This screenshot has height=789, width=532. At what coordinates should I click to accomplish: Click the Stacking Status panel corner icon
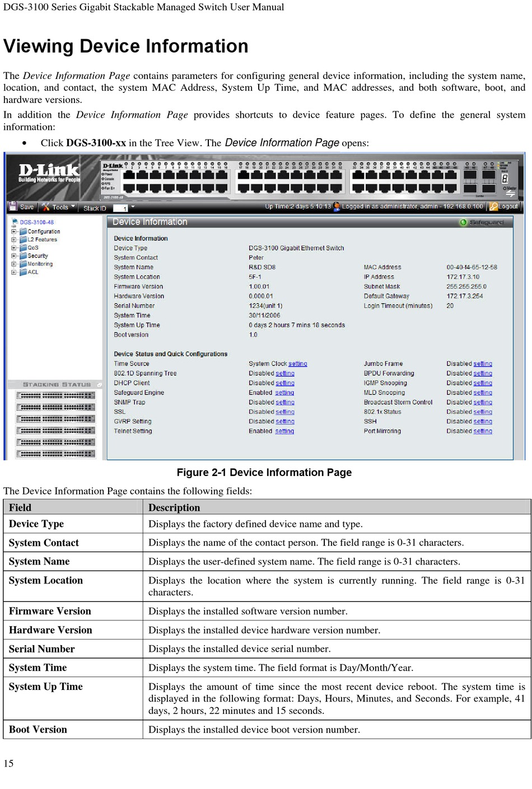pos(99,385)
